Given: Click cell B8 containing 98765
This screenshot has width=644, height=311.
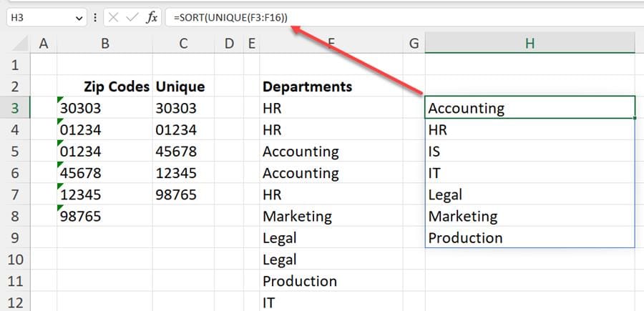Looking at the screenshot, I should coord(104,216).
